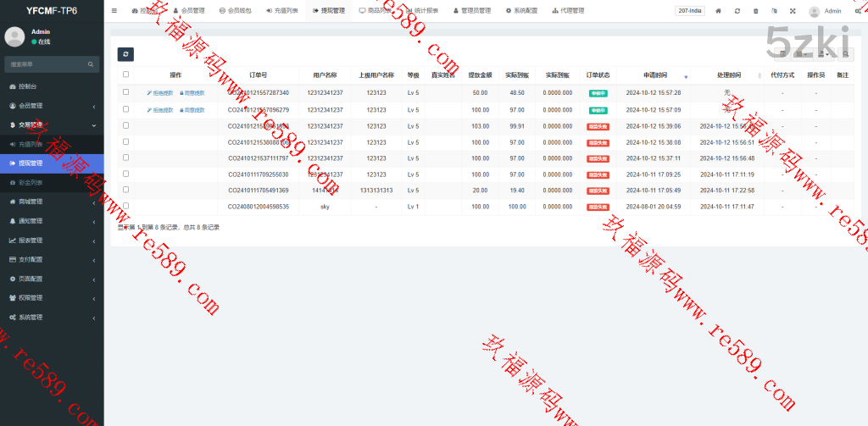Open the columns display dropdown

(x=801, y=54)
